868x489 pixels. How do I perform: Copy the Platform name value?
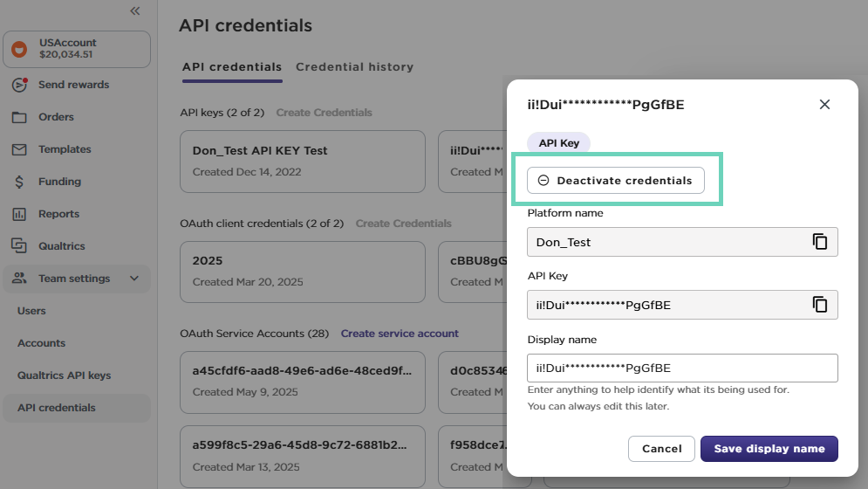tap(820, 242)
